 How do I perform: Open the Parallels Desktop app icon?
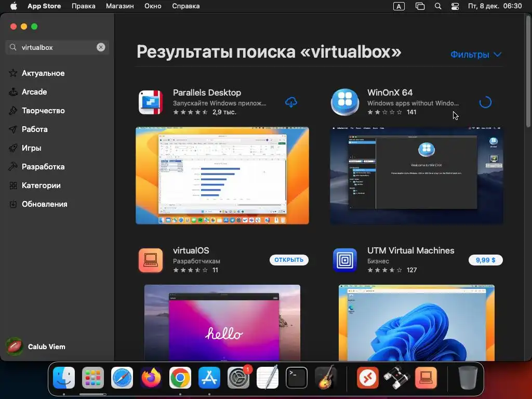[151, 102]
